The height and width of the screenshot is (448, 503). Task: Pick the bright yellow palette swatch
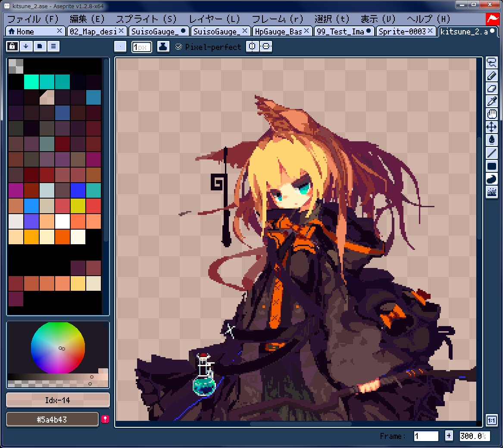pos(78,205)
